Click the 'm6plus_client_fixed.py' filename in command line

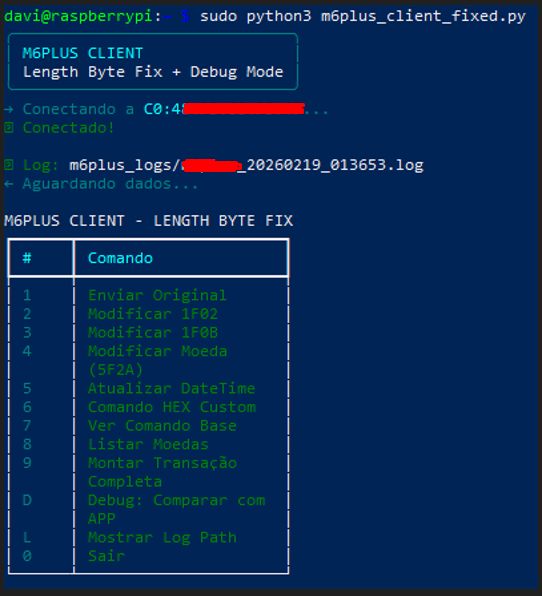point(423,17)
